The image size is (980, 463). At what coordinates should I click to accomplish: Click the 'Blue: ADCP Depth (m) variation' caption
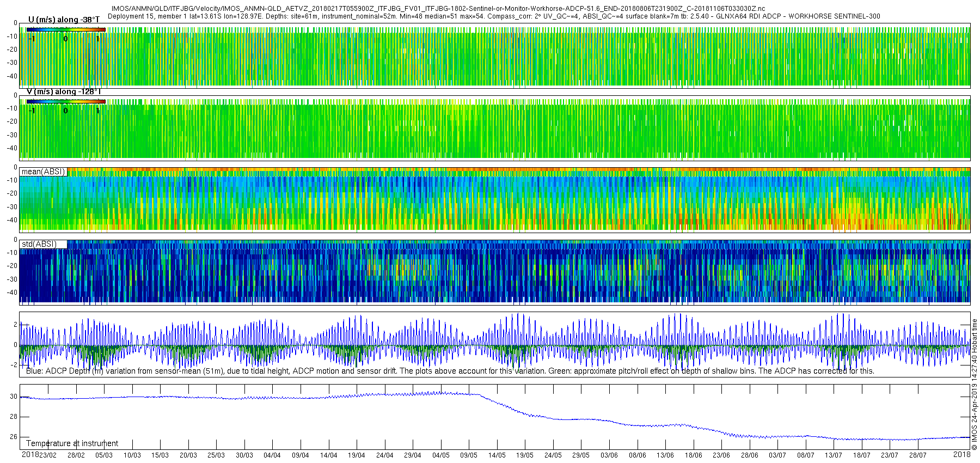point(450,371)
